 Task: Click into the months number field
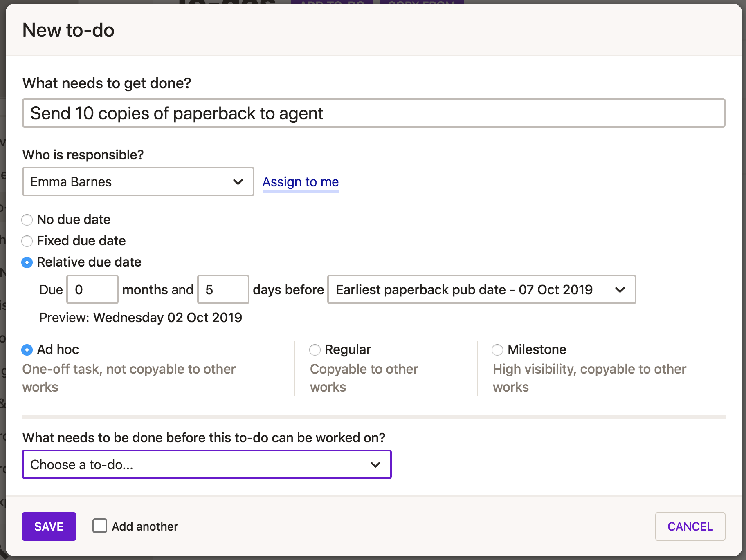tap(92, 290)
